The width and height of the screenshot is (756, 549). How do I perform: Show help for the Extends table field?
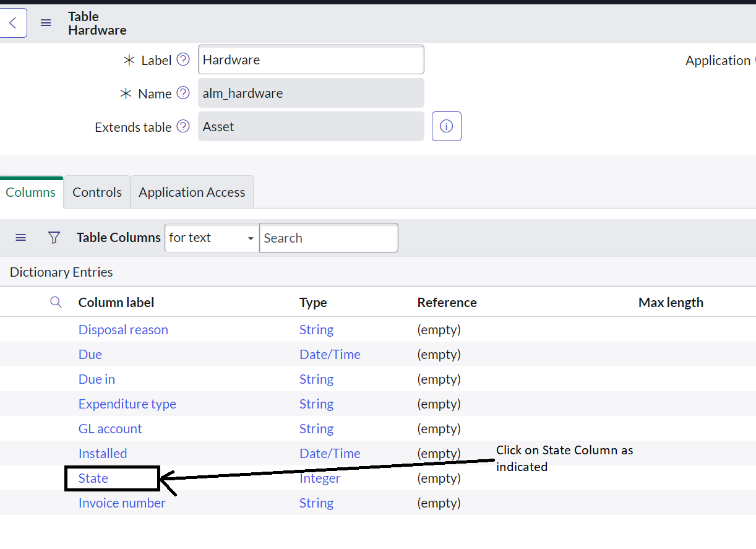183,126
